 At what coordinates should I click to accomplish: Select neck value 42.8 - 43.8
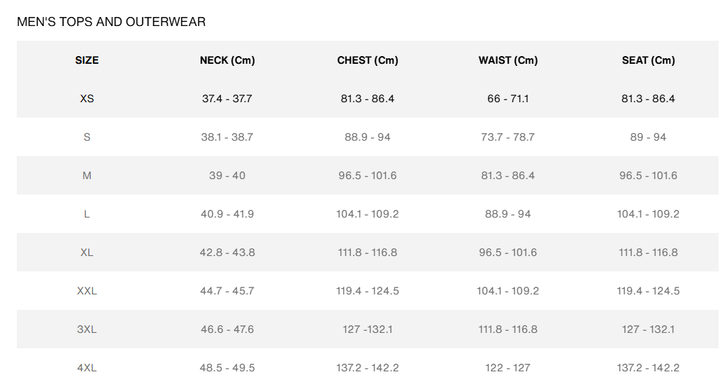click(x=227, y=252)
